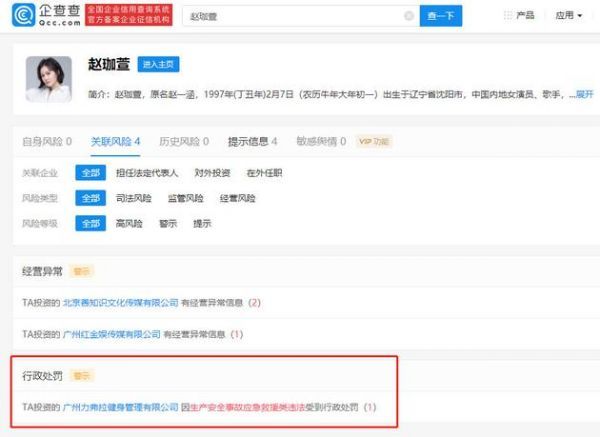600x437 pixels.
Task: Click the 警示 tag beside 经营异常
Action: click(82, 271)
